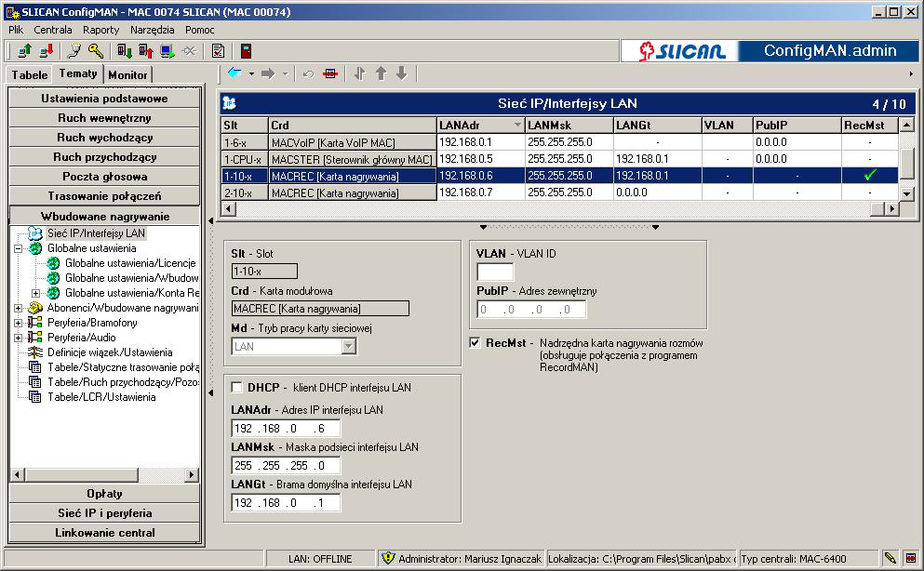Click the greyed undo arrow icon
Image resolution: width=924 pixels, height=571 pixels.
[x=308, y=74]
